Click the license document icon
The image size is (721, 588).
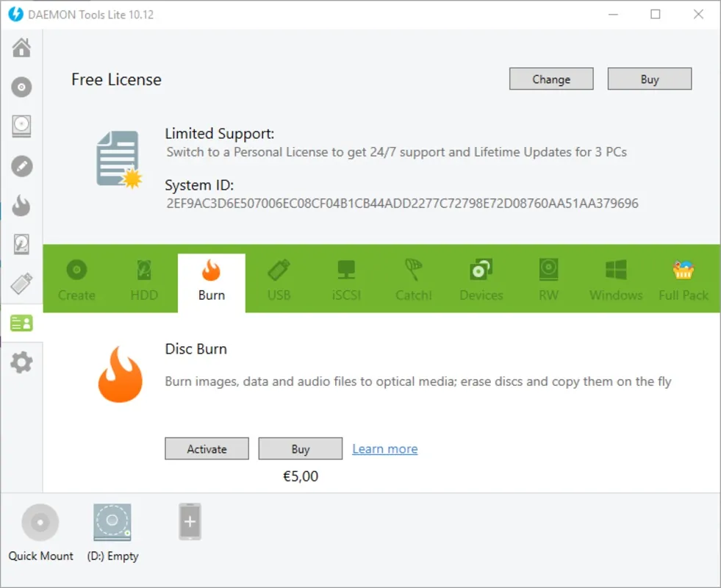pos(119,159)
